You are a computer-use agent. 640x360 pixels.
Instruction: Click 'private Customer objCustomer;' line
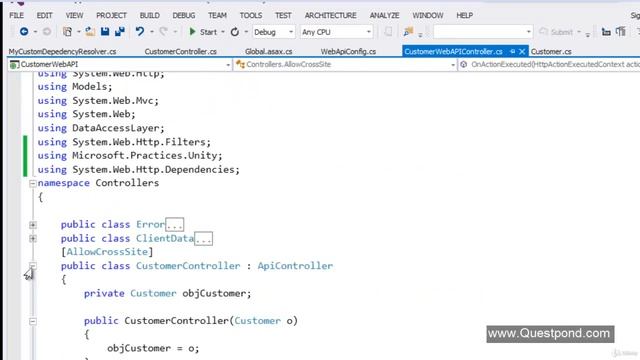point(168,293)
